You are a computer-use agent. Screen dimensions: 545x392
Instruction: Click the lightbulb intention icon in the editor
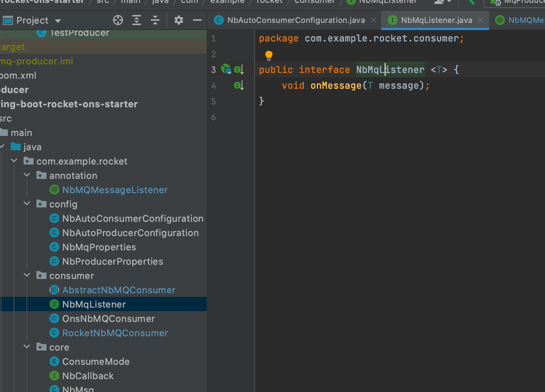268,55
